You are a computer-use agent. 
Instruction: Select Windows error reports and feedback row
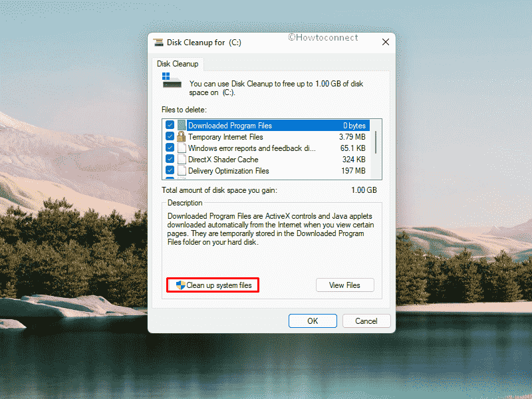(x=252, y=148)
